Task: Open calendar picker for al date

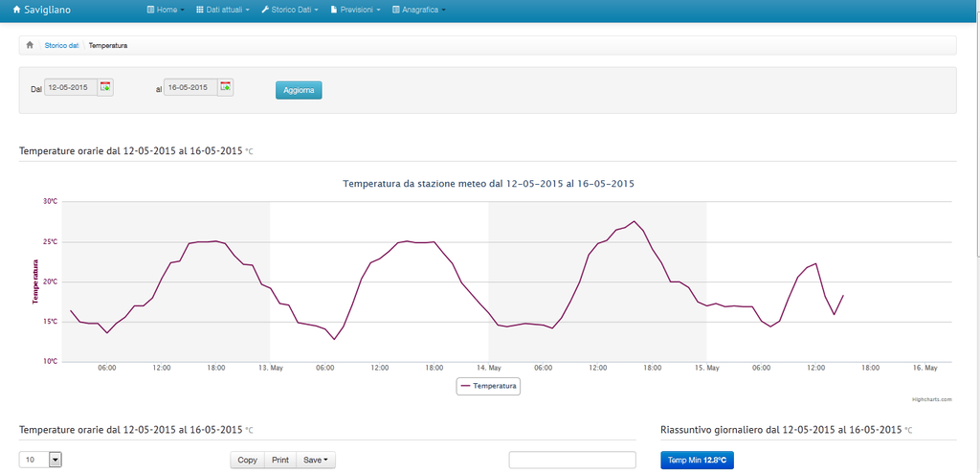Action: [226, 87]
